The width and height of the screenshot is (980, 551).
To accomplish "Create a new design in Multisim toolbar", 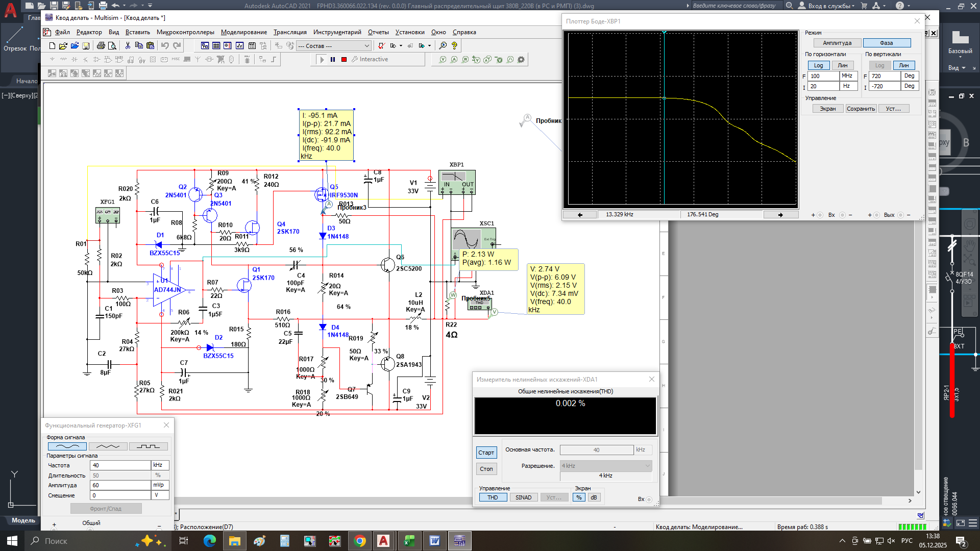I will coord(52,46).
